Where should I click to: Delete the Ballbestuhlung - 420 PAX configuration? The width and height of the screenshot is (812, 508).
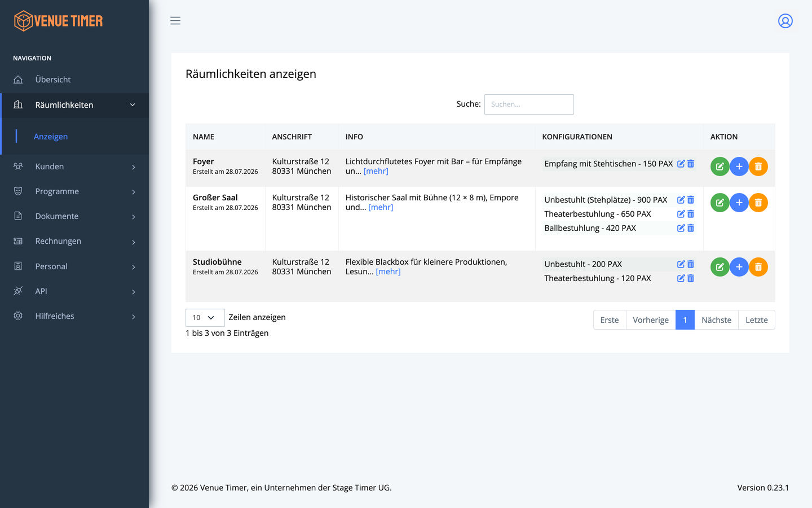coord(691,228)
